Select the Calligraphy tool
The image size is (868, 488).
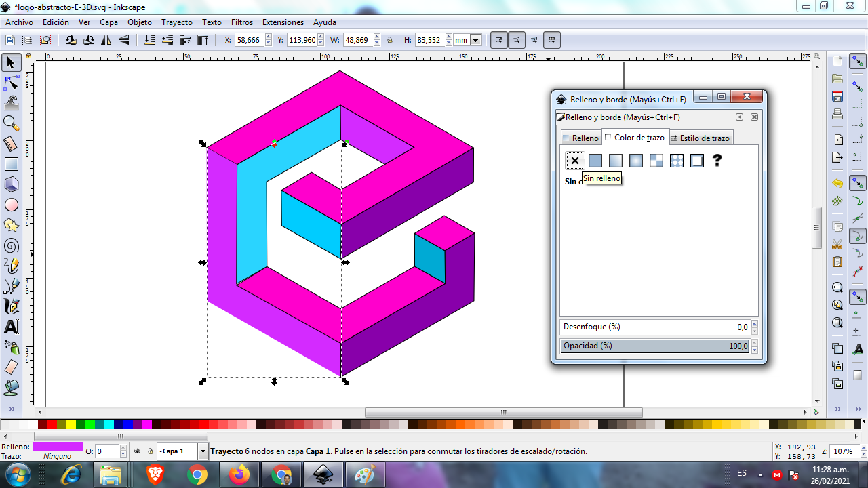[x=11, y=306]
